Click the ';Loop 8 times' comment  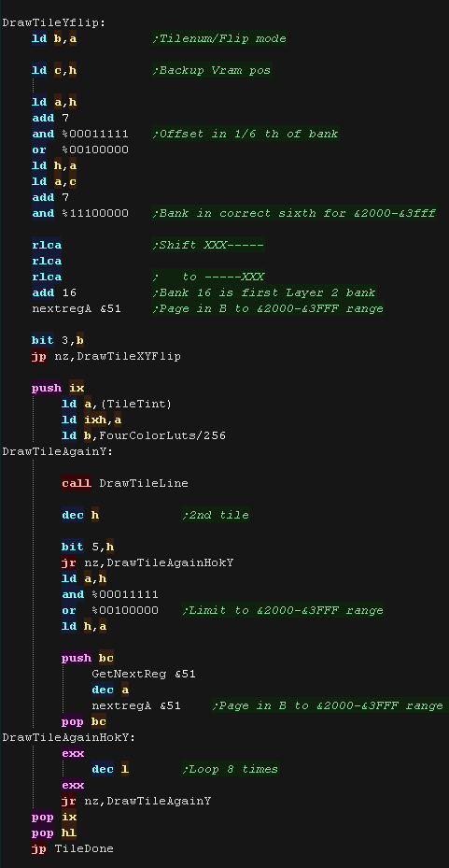tap(230, 770)
